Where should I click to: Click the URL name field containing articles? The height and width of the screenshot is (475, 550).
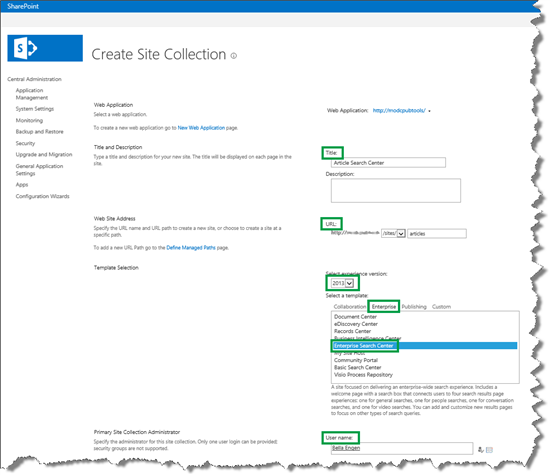[x=437, y=233]
